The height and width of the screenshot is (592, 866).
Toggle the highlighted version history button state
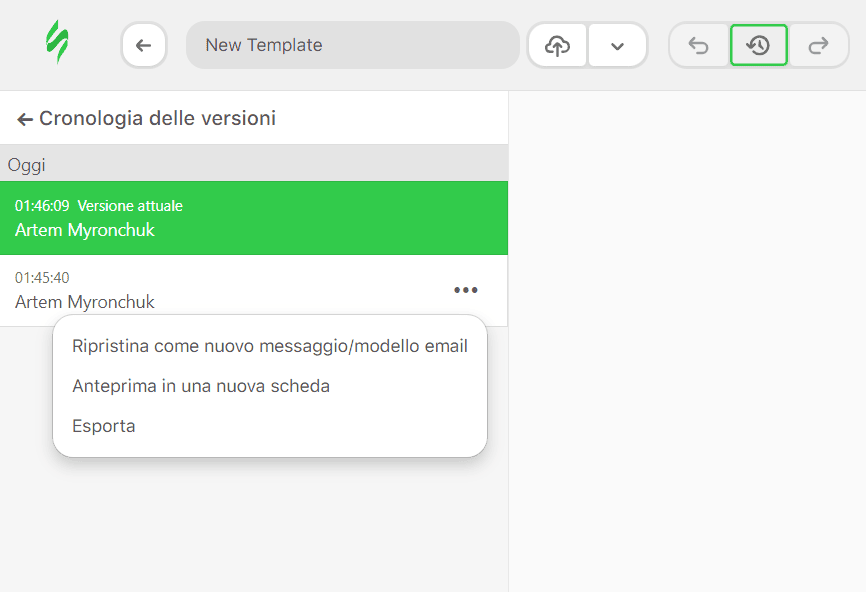(x=759, y=44)
